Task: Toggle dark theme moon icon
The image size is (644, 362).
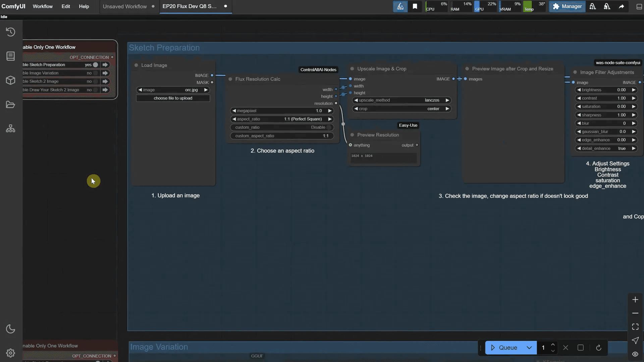Action: [11, 329]
